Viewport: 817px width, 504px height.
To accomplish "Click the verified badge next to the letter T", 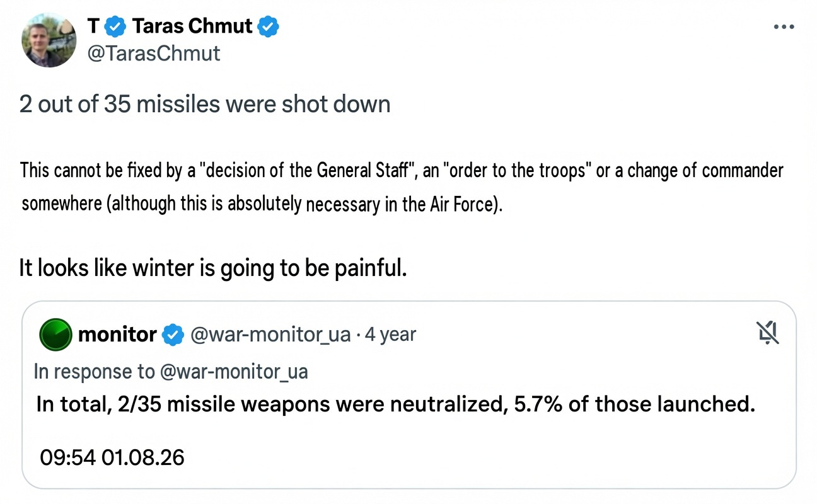I will click(115, 26).
